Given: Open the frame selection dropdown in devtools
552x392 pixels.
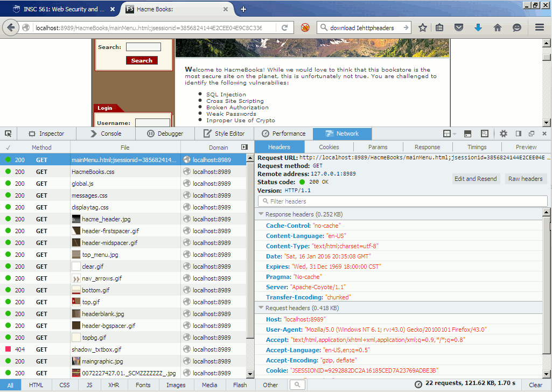Looking at the screenshot, I should tap(449, 134).
